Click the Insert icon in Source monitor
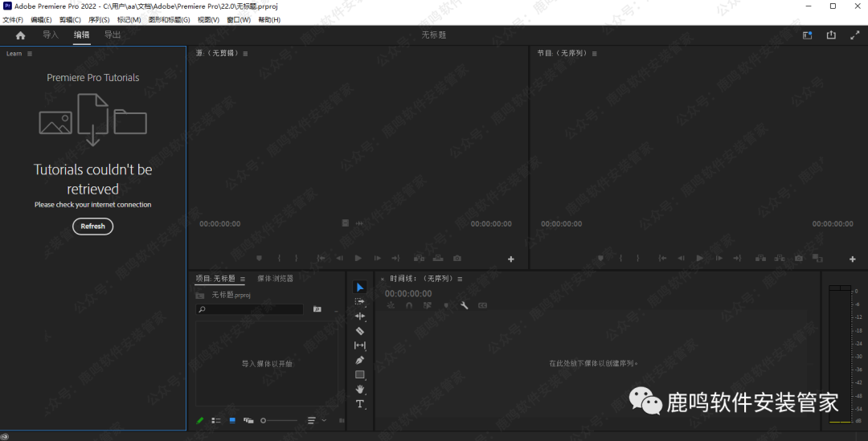 419,259
